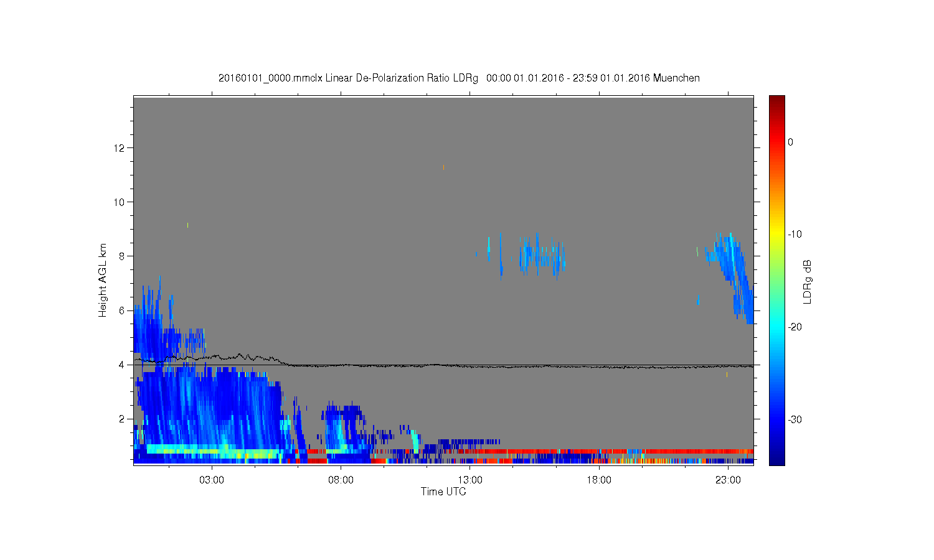
Task: Click the height label 12
Action: pyautogui.click(x=120, y=148)
